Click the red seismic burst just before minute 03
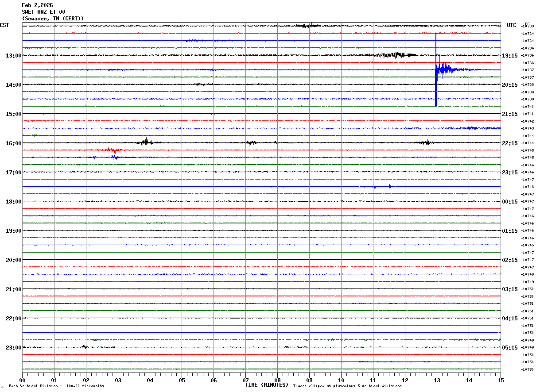Screen dimensions: 536x392 (113, 150)
